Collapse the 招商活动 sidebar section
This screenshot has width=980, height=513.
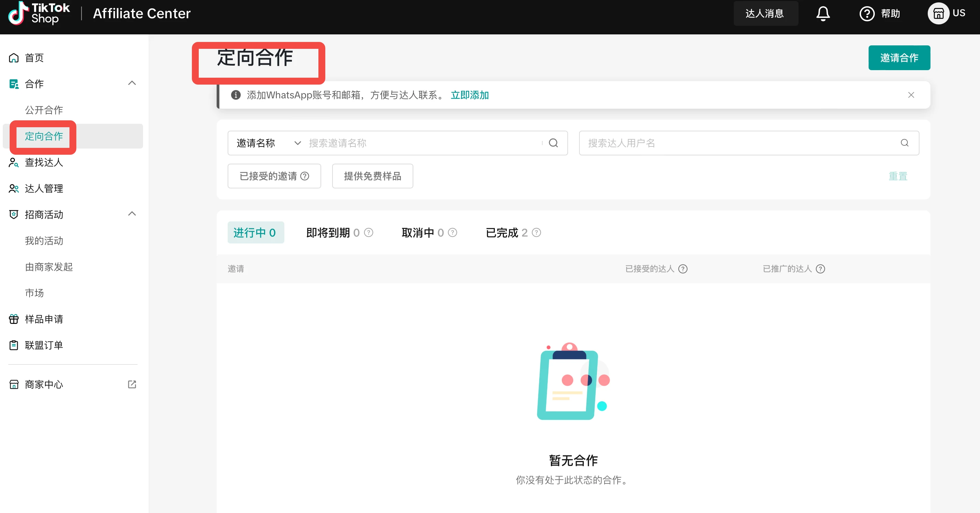(x=132, y=214)
